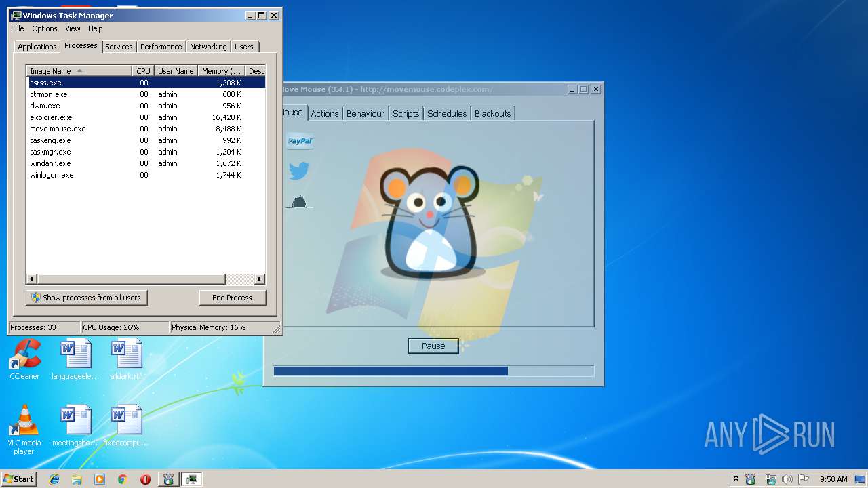The height and width of the screenshot is (488, 868).
Task: Select the csrss.exe process row
Action: point(145,83)
